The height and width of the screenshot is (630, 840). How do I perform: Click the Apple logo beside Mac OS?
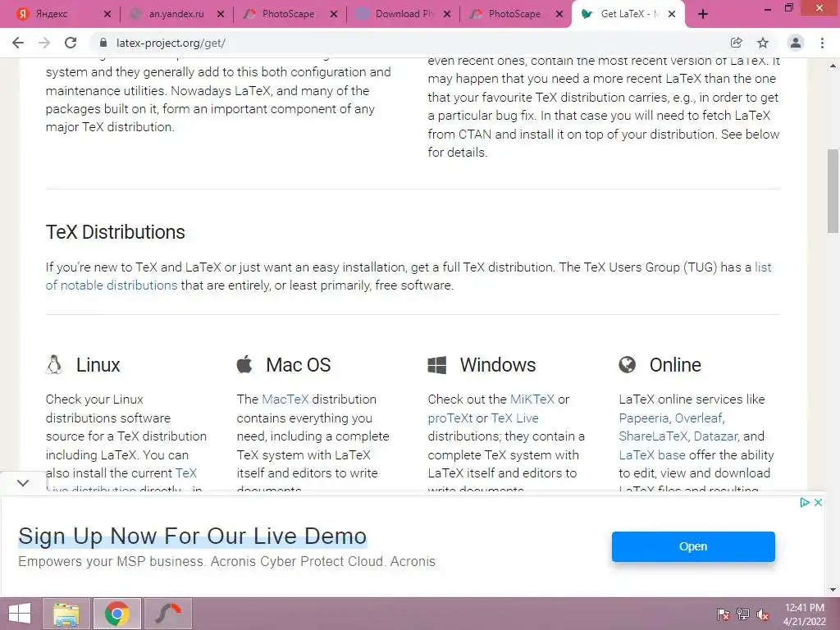pos(244,363)
